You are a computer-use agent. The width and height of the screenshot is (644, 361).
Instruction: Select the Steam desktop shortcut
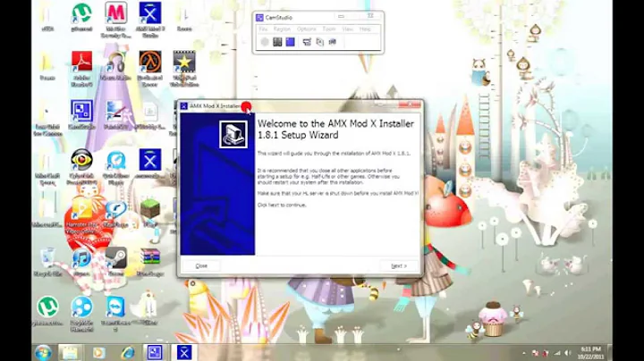115,262
